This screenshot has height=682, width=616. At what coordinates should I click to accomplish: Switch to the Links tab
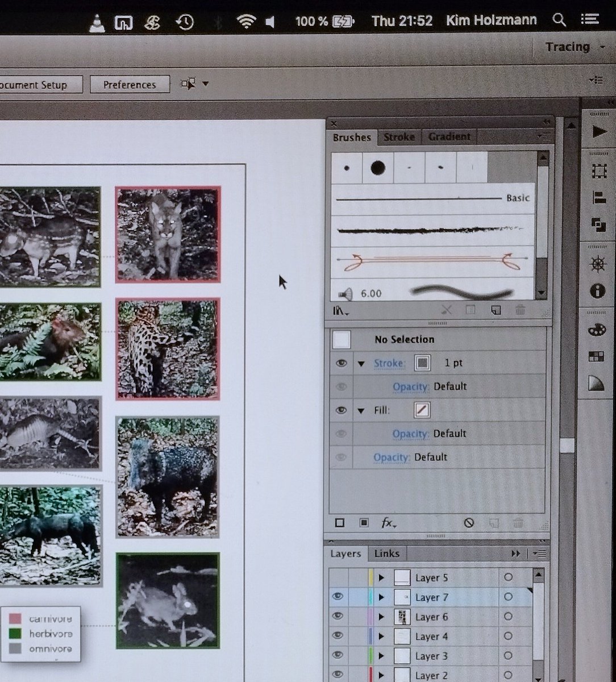(387, 554)
